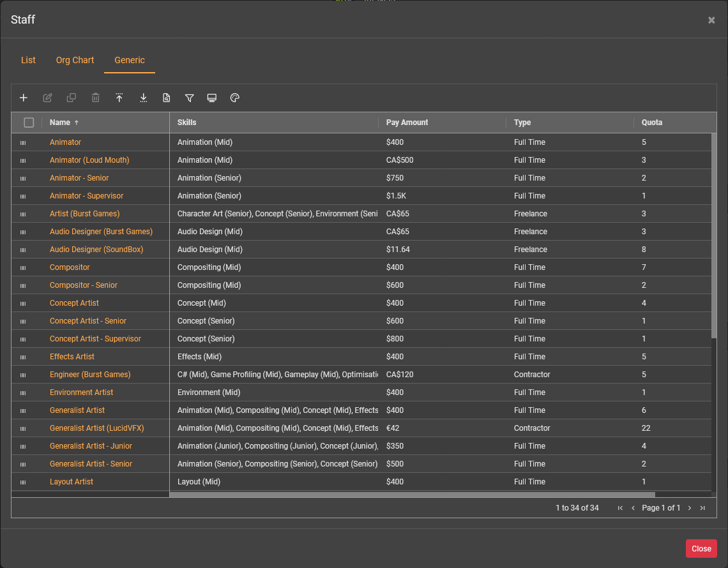Sort by the Quota column header

click(x=652, y=123)
